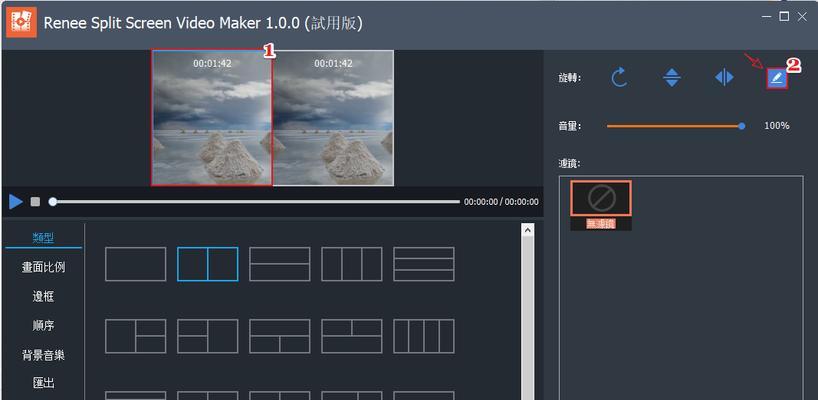Open the video edit pencil tool
This screenshot has height=400, width=818.
coord(777,78)
